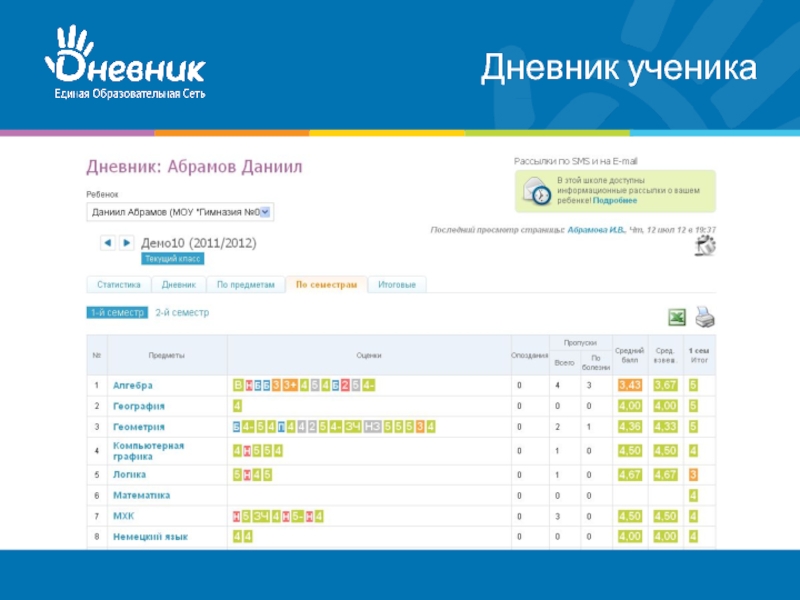Image resolution: width=800 pixels, height=600 pixels.
Task: Click the НЗ mark in Геометрия
Action: coord(372,427)
